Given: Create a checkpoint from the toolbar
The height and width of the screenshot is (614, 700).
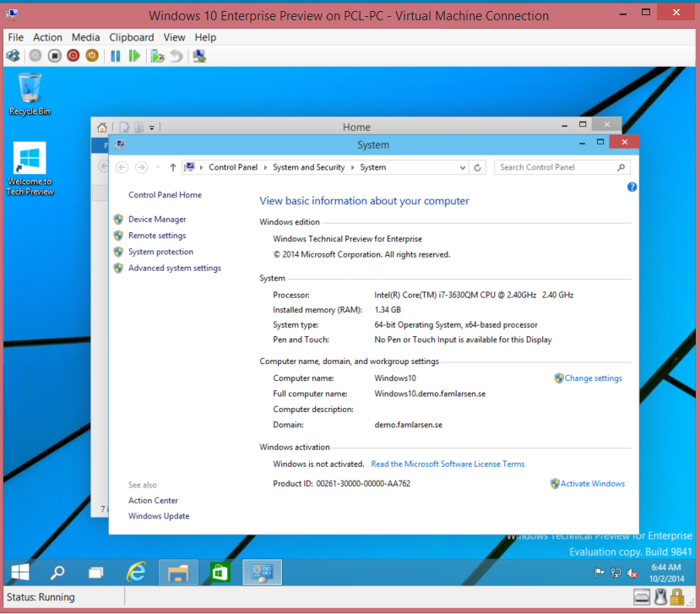Looking at the screenshot, I should point(156,56).
